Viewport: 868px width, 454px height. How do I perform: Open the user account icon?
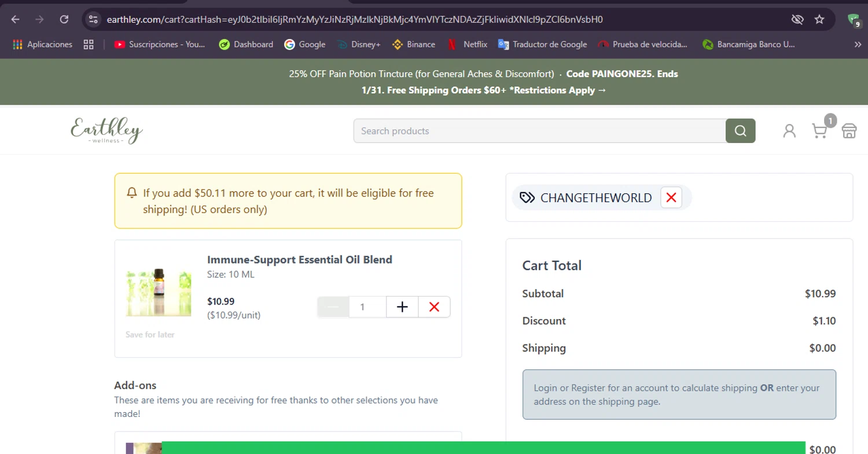click(789, 131)
